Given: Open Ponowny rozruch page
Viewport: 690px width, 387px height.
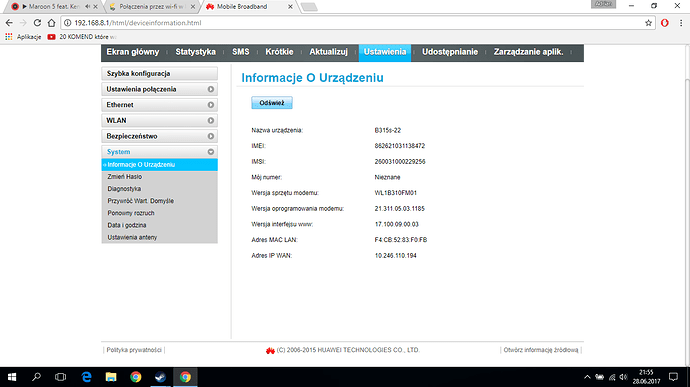Looking at the screenshot, I should [131, 213].
